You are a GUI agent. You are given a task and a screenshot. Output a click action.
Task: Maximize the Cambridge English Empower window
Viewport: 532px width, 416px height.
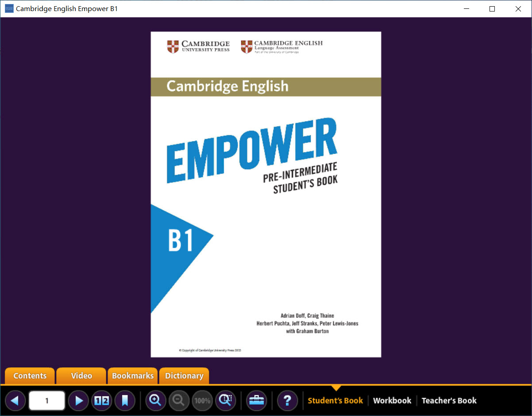[492, 9]
